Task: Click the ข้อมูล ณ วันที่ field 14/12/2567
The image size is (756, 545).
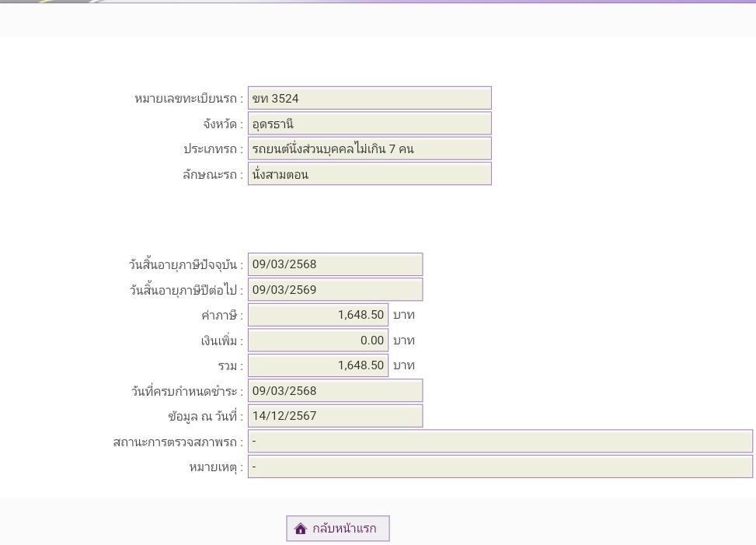Action: click(x=335, y=416)
